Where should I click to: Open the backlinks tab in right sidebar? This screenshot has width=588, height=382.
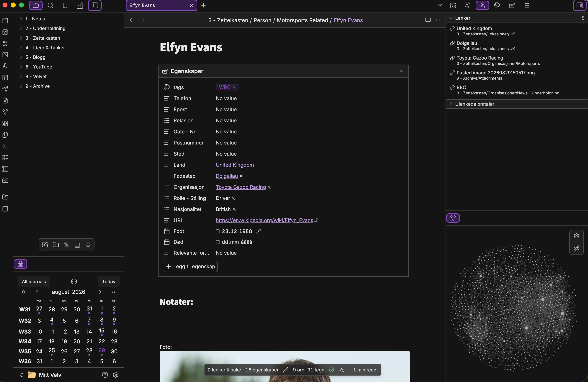pyautogui.click(x=467, y=5)
